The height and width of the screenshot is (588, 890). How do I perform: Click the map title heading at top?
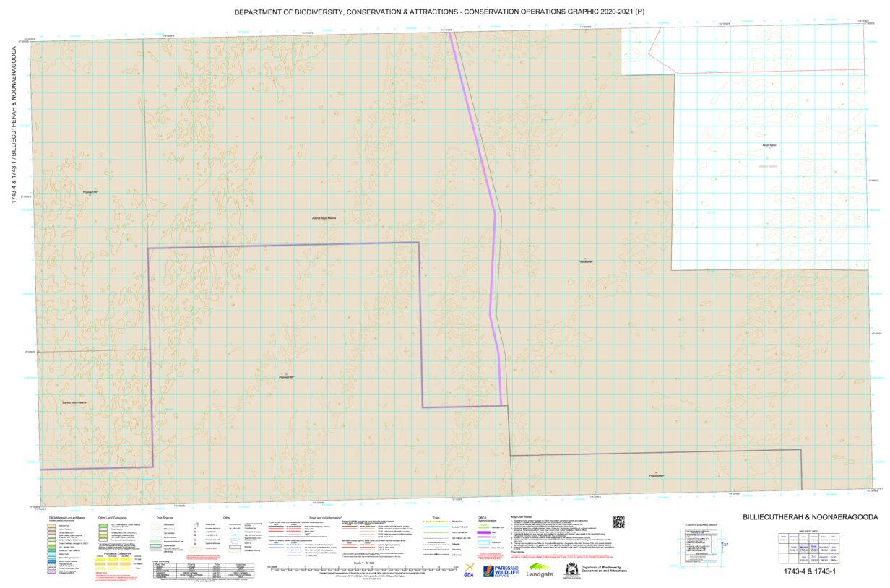444,13
